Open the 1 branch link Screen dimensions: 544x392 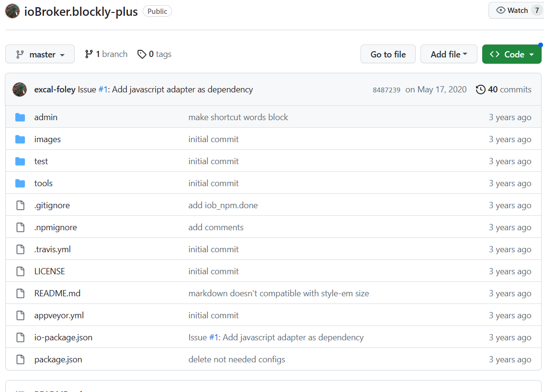click(x=106, y=55)
